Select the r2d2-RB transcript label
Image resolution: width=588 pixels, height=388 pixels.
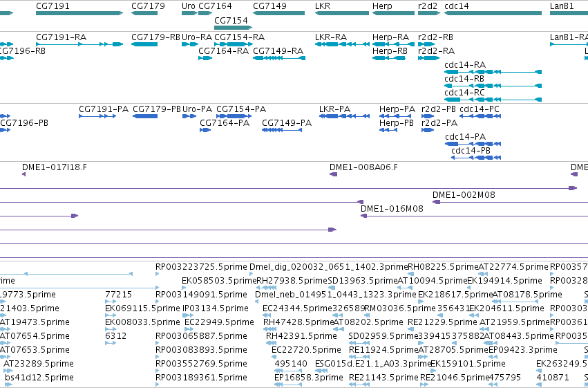click(x=435, y=37)
